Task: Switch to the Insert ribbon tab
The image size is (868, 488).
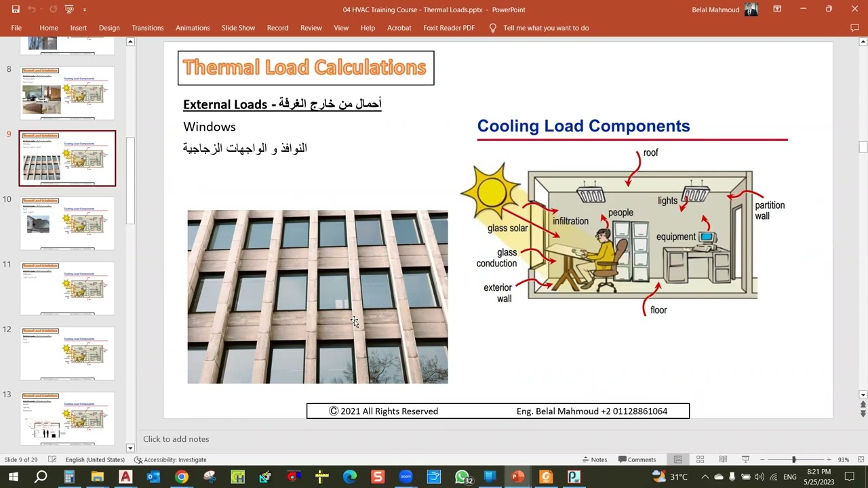Action: (x=79, y=28)
